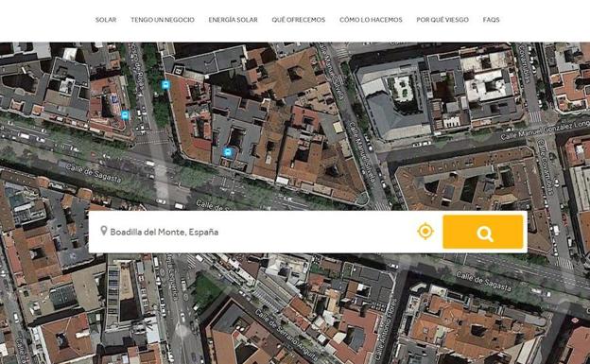The width and height of the screenshot is (590, 364).
Task: Click the geolocation target icon
Action: [425, 231]
